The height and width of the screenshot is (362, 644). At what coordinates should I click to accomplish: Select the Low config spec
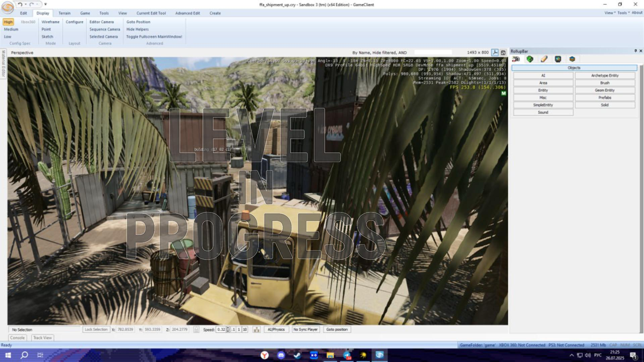[x=8, y=37]
